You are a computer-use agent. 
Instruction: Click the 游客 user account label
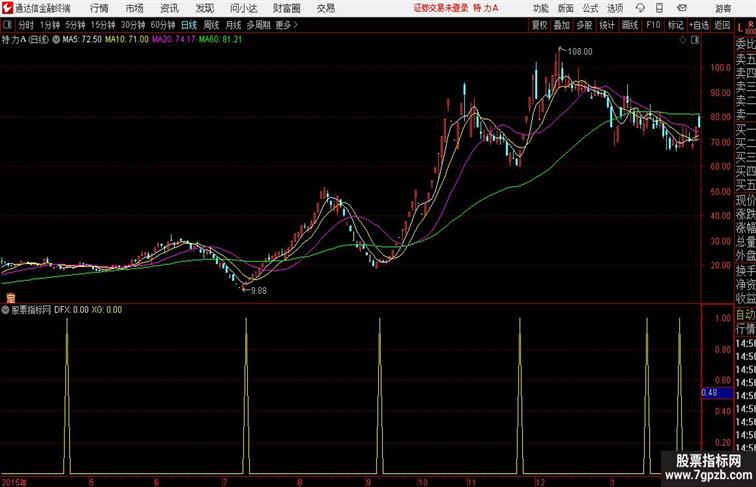[723, 8]
